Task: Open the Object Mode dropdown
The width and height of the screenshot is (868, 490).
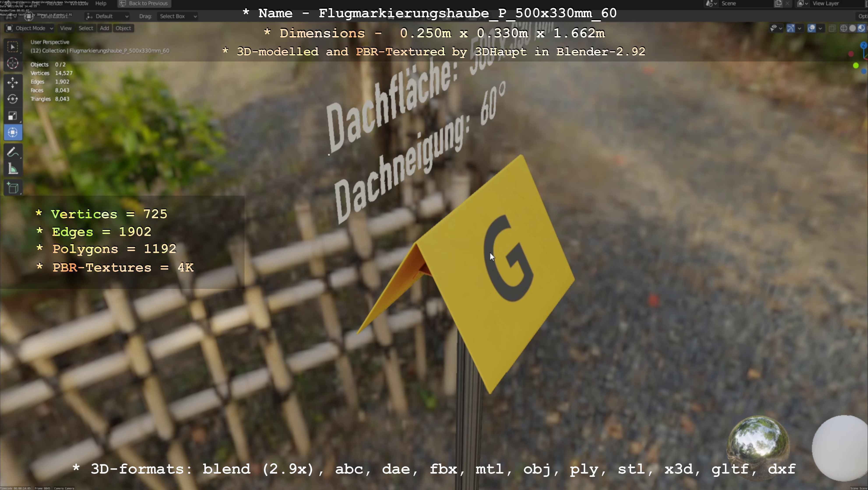Action: pyautogui.click(x=30, y=28)
